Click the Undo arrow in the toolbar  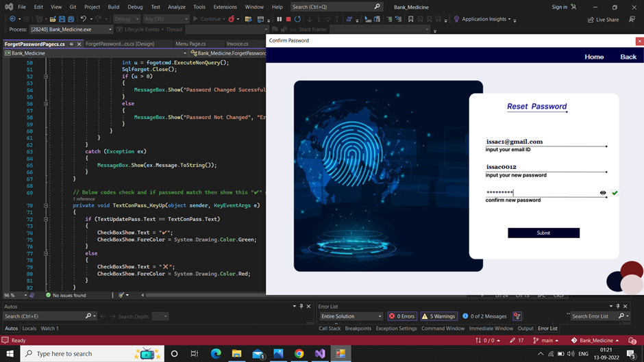pyautogui.click(x=83, y=19)
